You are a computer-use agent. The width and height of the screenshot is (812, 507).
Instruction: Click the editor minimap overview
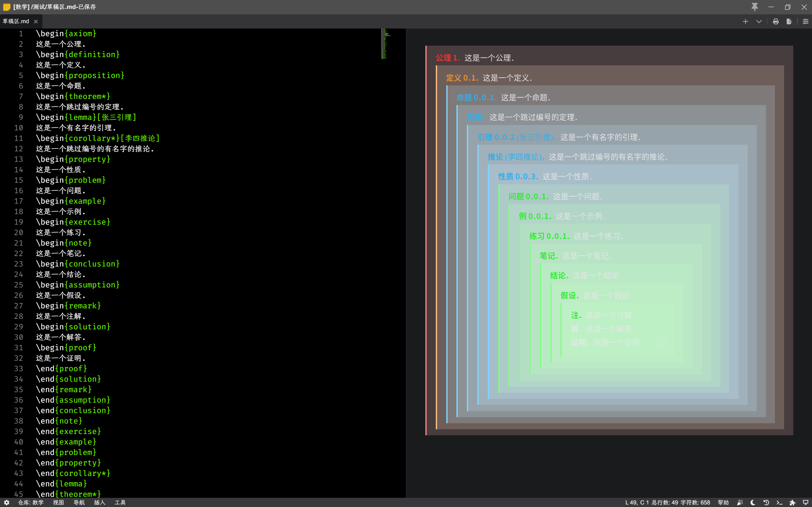385,43
